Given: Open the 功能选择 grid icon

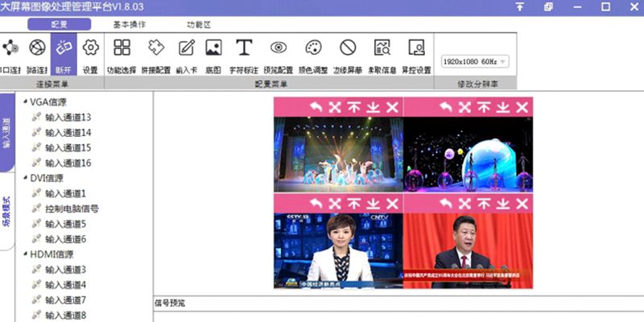Looking at the screenshot, I should (122, 53).
